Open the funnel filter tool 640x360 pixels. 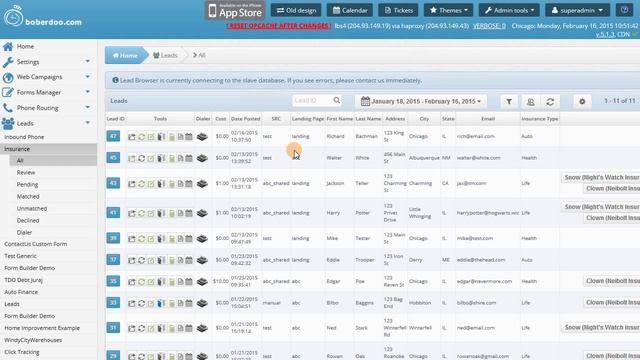[x=509, y=102]
